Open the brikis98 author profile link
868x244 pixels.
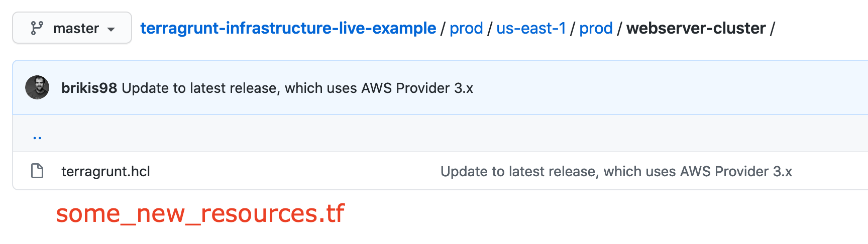click(89, 88)
